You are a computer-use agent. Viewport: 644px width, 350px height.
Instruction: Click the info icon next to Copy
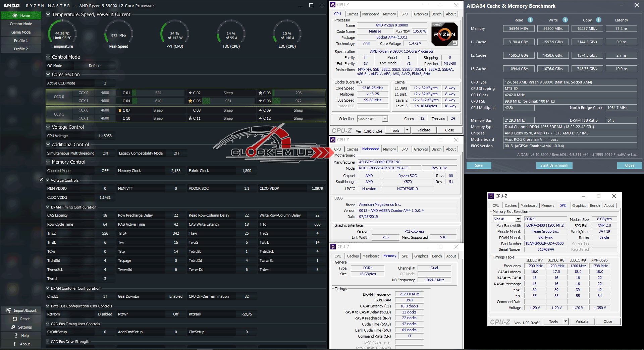click(599, 20)
